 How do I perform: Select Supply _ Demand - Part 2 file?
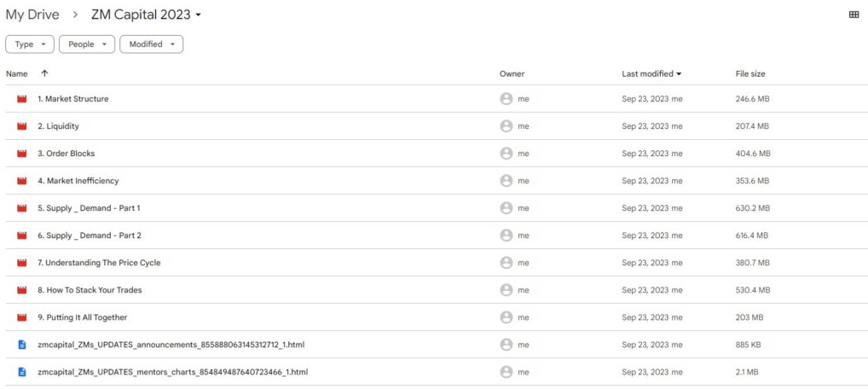click(x=89, y=235)
